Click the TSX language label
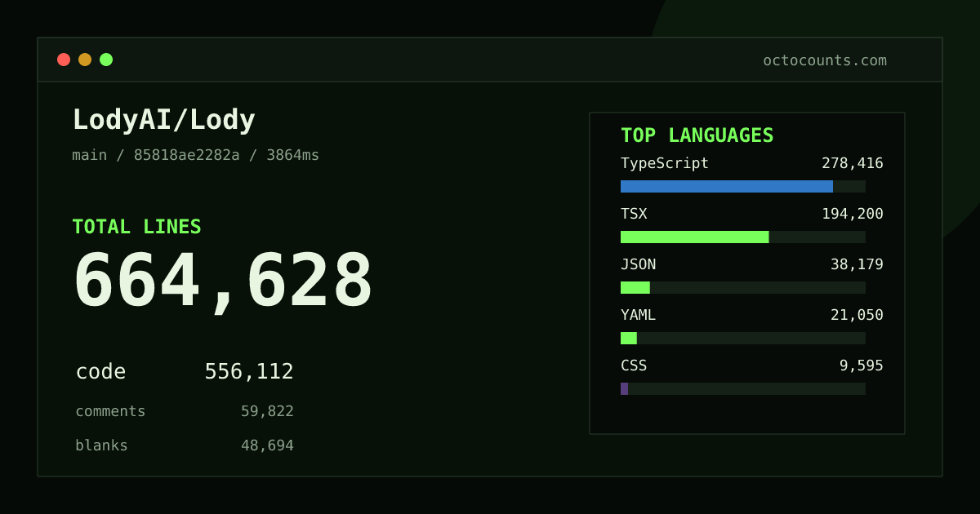This screenshot has height=514, width=980. [x=634, y=214]
